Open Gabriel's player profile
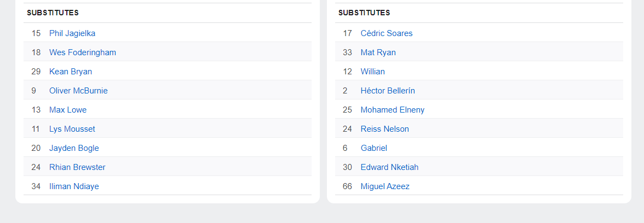The image size is (644, 223). (374, 148)
